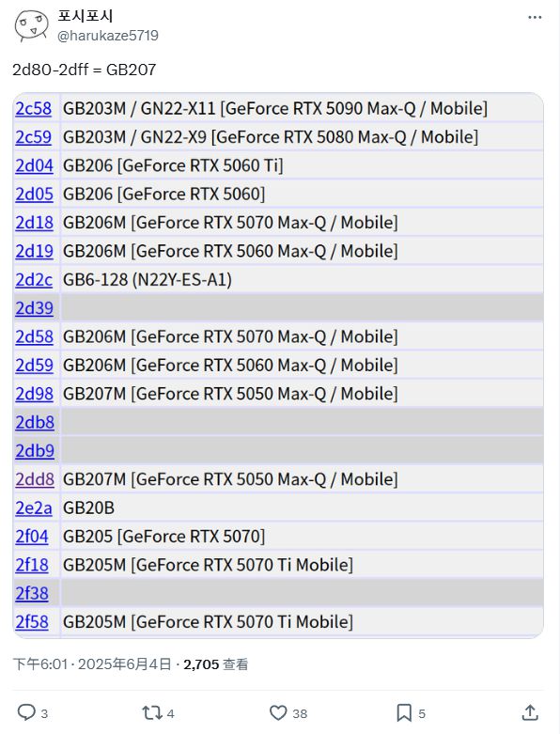Screen dimensions: 560x734
Task: Select the 2d18 row's RTX 5070 Max-Q description
Action: (x=230, y=223)
